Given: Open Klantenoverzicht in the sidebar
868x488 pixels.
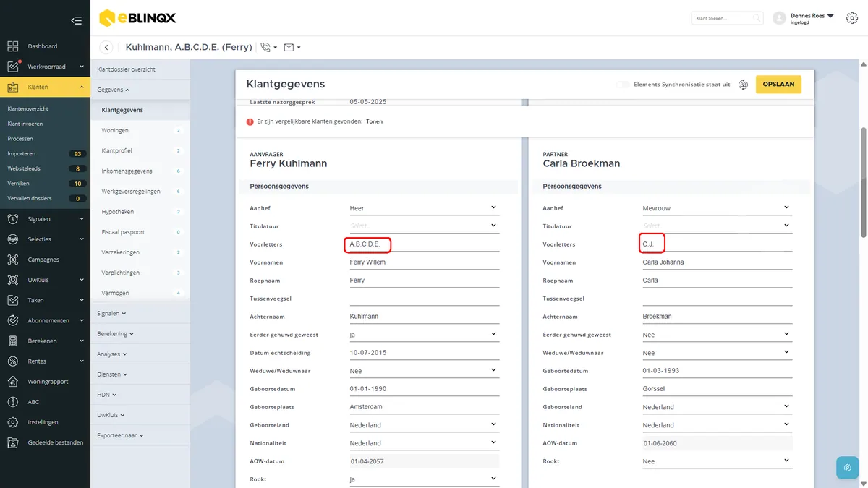Looking at the screenshot, I should coord(28,108).
